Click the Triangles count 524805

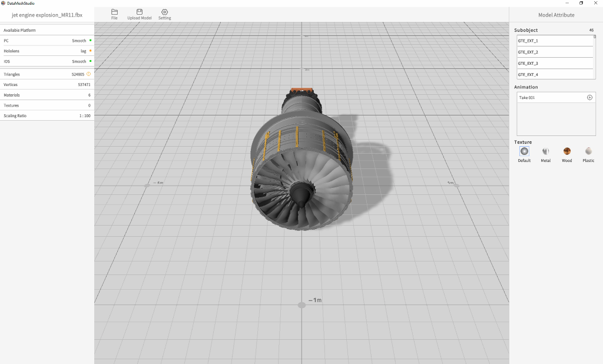(x=78, y=74)
